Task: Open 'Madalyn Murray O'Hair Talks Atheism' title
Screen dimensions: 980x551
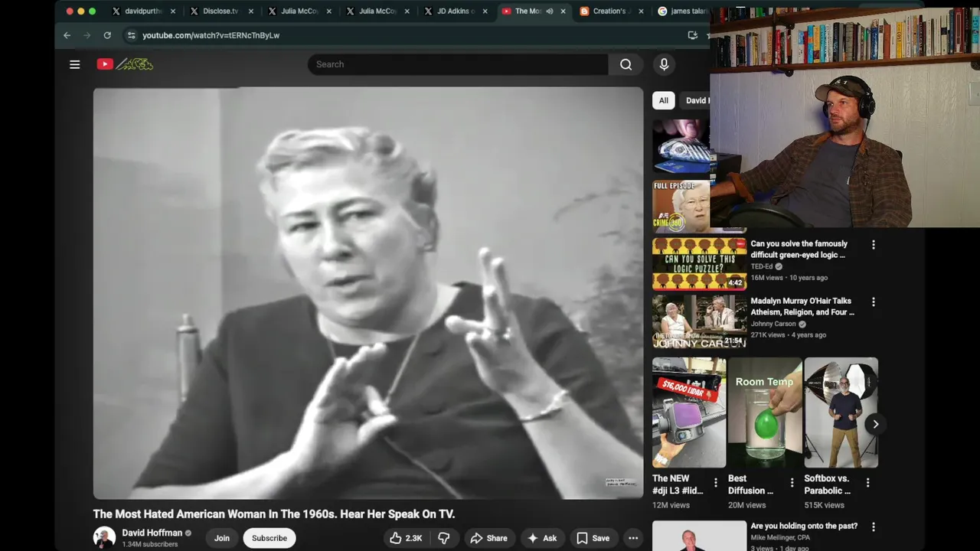Action: [x=802, y=307]
